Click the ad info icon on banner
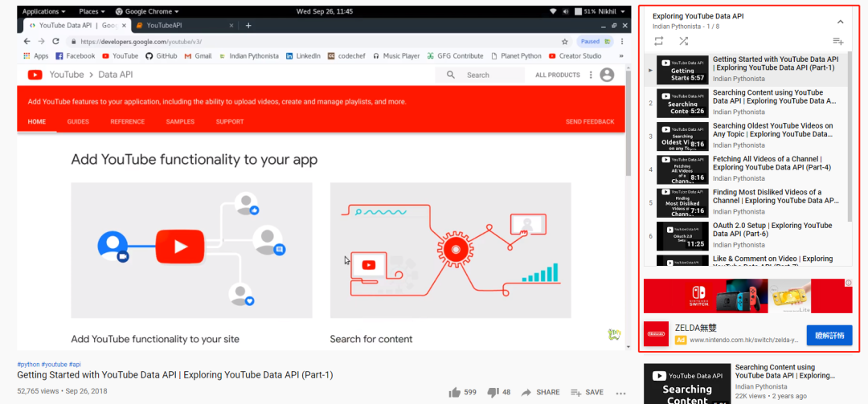868x404 pixels. [849, 283]
